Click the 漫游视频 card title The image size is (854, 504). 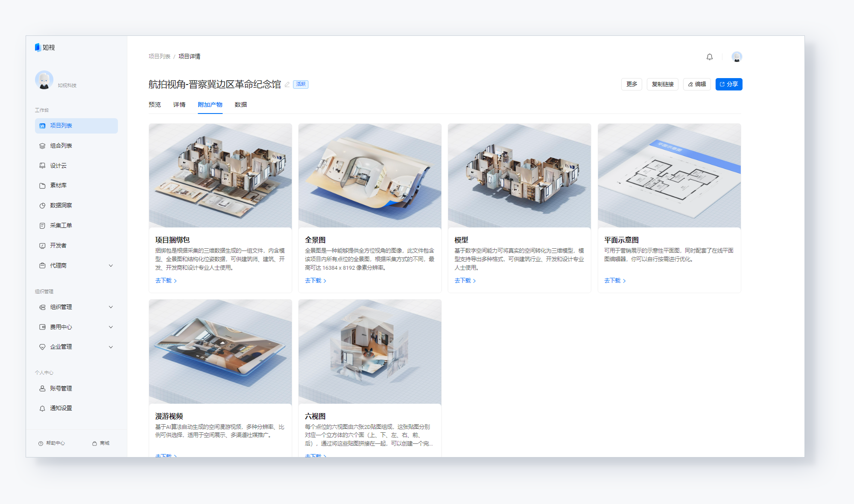(169, 417)
